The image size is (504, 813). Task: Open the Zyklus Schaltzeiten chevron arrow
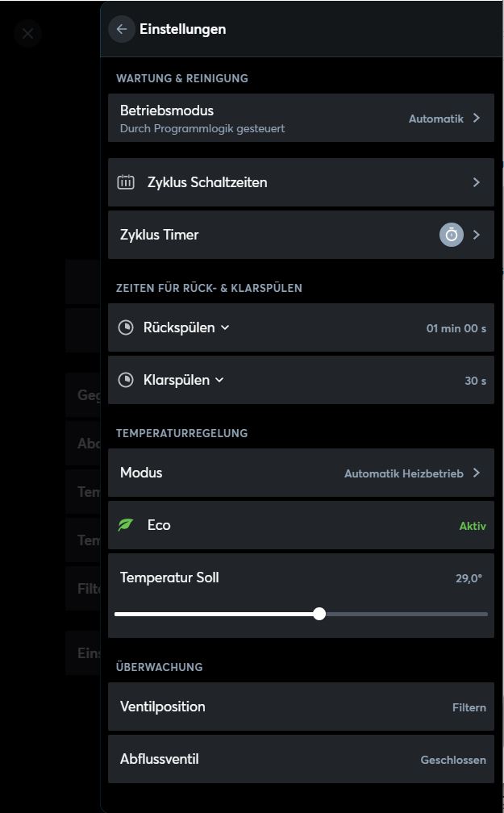(477, 182)
